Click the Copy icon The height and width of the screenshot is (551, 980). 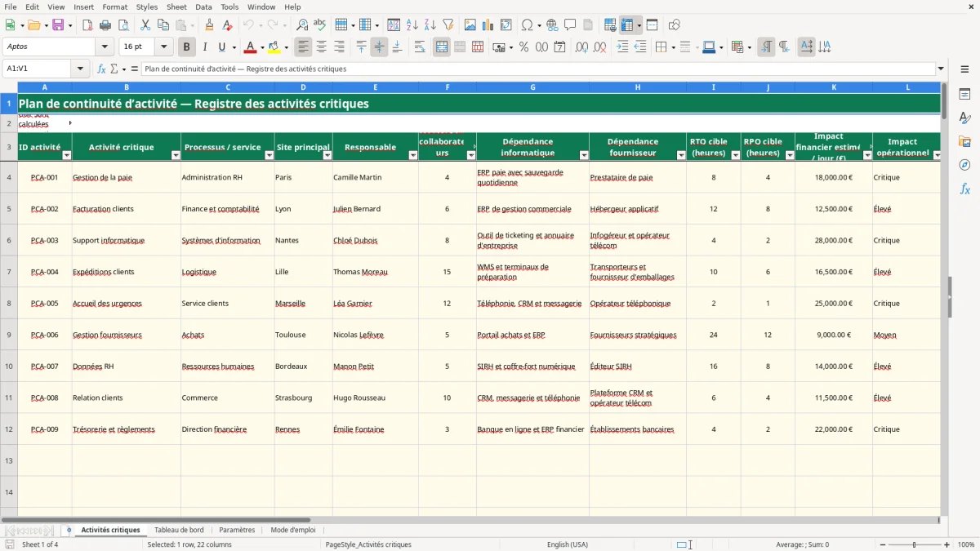click(x=163, y=25)
